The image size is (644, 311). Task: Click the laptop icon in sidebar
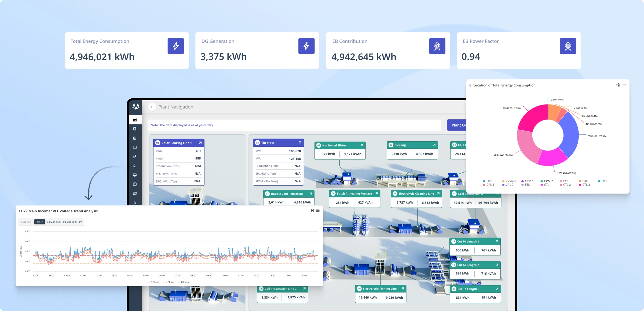point(135,147)
